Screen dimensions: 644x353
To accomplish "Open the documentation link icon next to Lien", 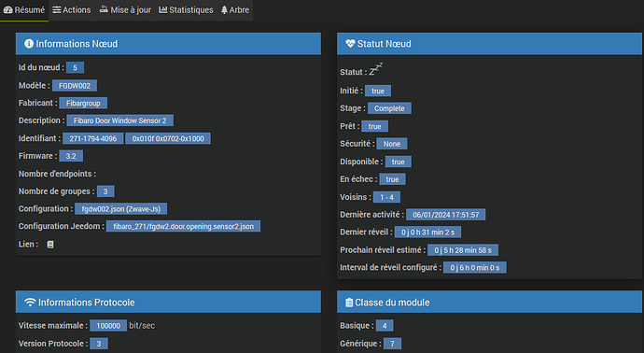I will tap(50, 245).
